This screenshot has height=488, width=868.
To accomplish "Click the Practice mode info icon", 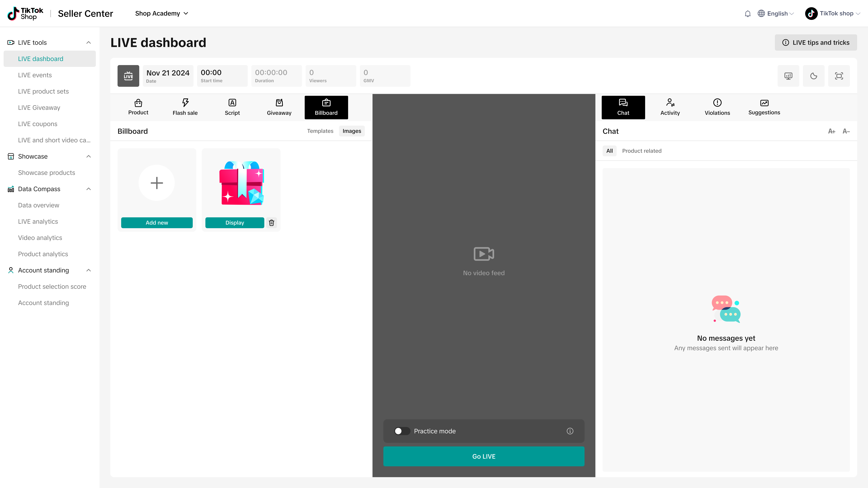I will (x=570, y=431).
